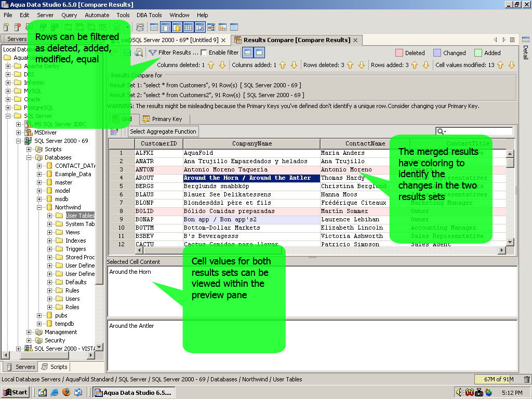The height and width of the screenshot is (399, 532).
Task: Collapse the Databases tree node
Action: pyautogui.click(x=29, y=157)
